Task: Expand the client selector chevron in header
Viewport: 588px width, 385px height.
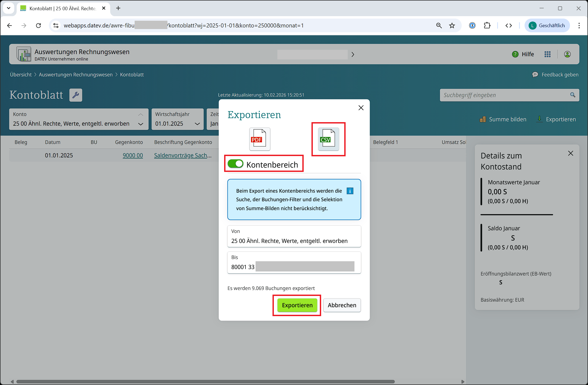Action: tap(353, 54)
